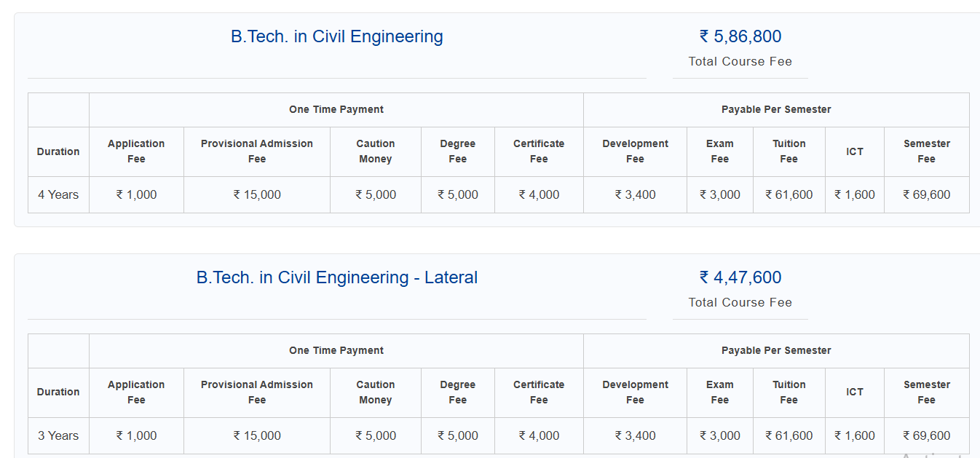Click ₹ 4,000 certificate fee in 4-year table
980x458 pixels.
(539, 194)
